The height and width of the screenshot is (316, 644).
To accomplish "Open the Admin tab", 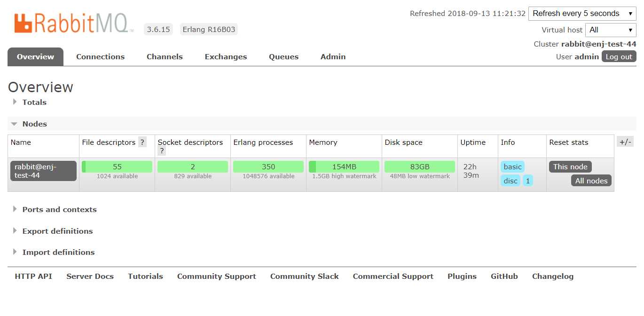I will (333, 56).
